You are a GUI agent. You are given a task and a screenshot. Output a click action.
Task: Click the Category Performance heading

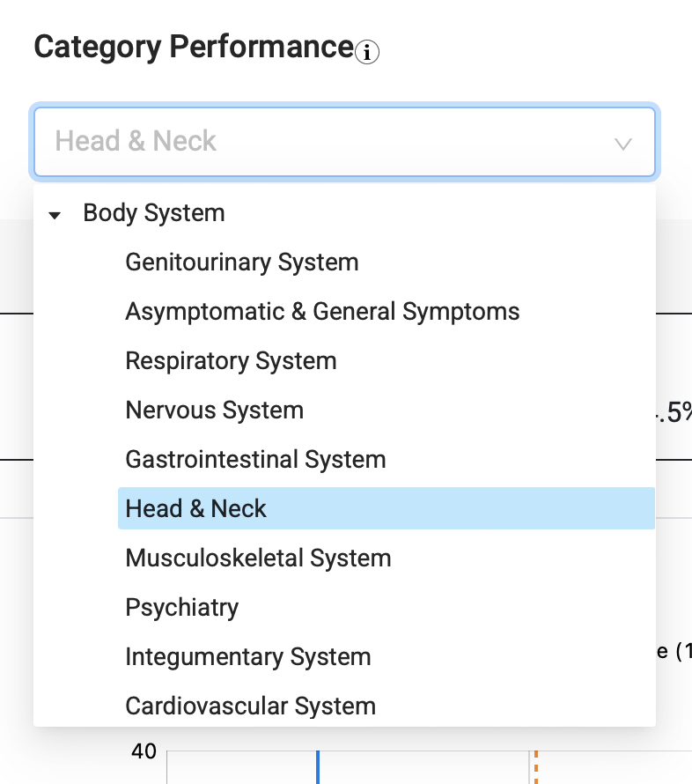(x=194, y=47)
